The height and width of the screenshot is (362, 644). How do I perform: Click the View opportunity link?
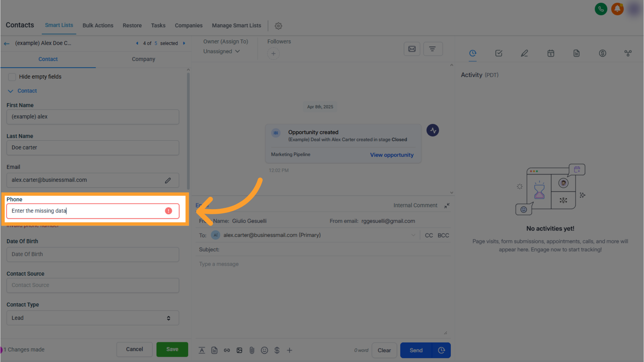click(391, 155)
